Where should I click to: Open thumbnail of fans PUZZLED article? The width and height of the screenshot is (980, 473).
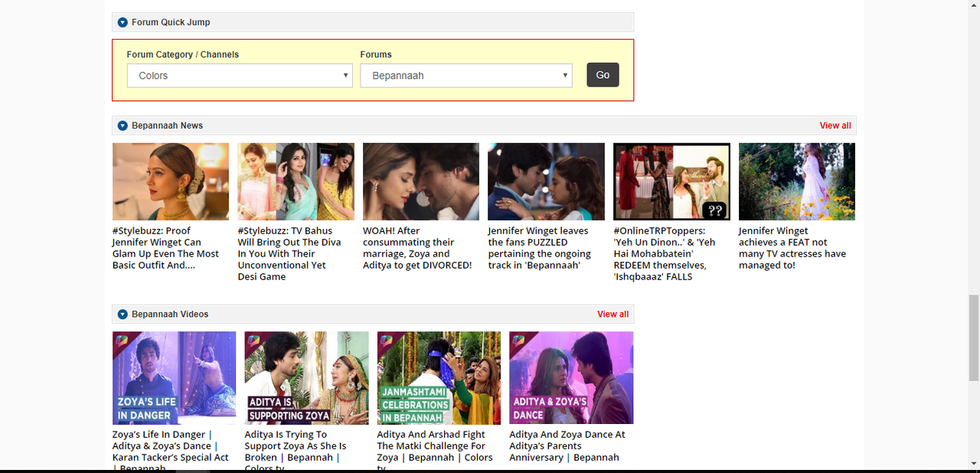[546, 181]
